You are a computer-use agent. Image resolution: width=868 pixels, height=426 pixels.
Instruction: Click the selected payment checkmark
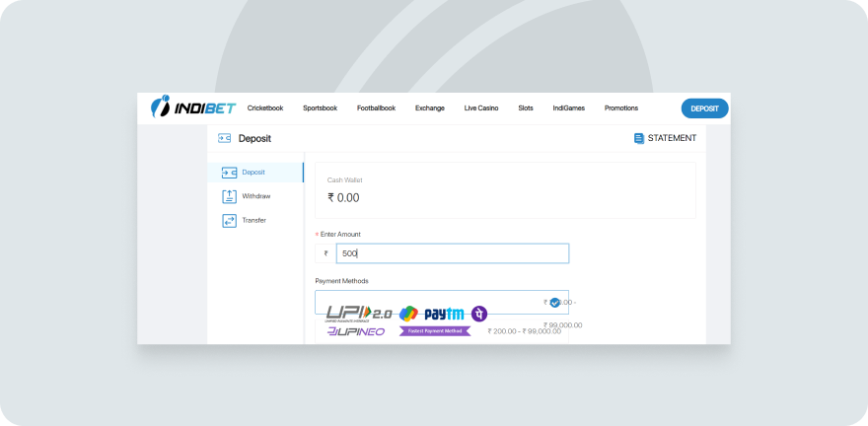[x=554, y=303]
